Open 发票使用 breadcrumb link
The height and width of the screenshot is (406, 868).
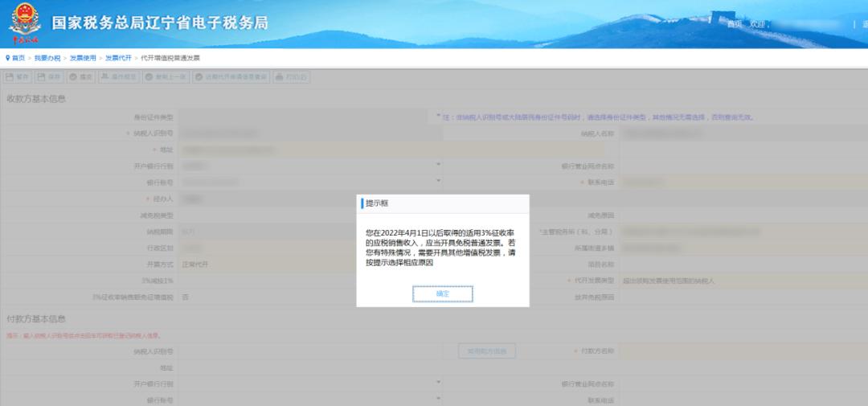click(83, 58)
